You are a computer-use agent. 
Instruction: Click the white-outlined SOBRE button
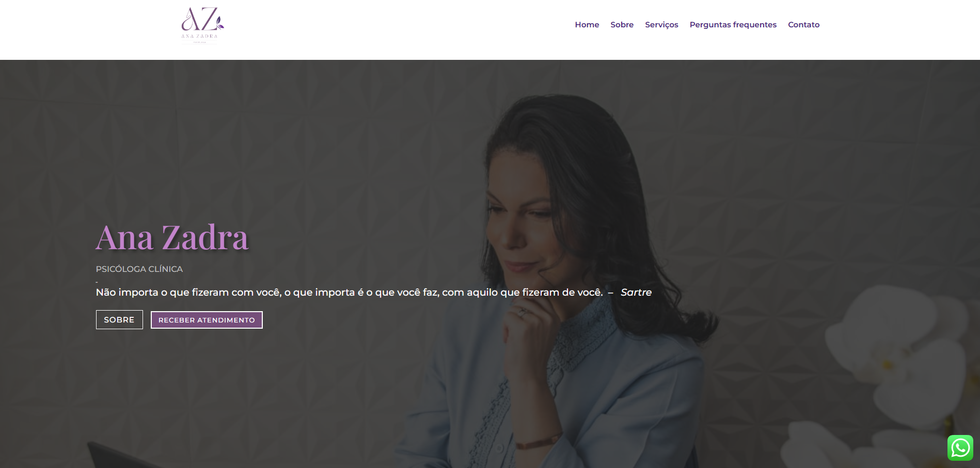(x=119, y=320)
